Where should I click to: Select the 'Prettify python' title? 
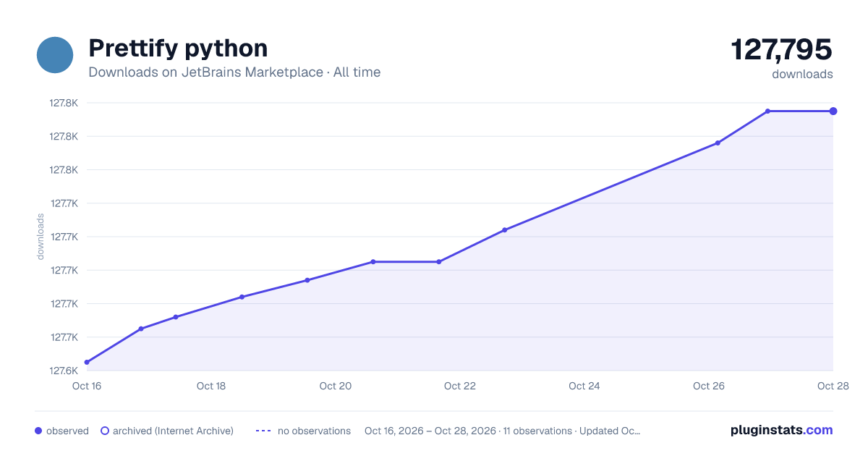178,48
